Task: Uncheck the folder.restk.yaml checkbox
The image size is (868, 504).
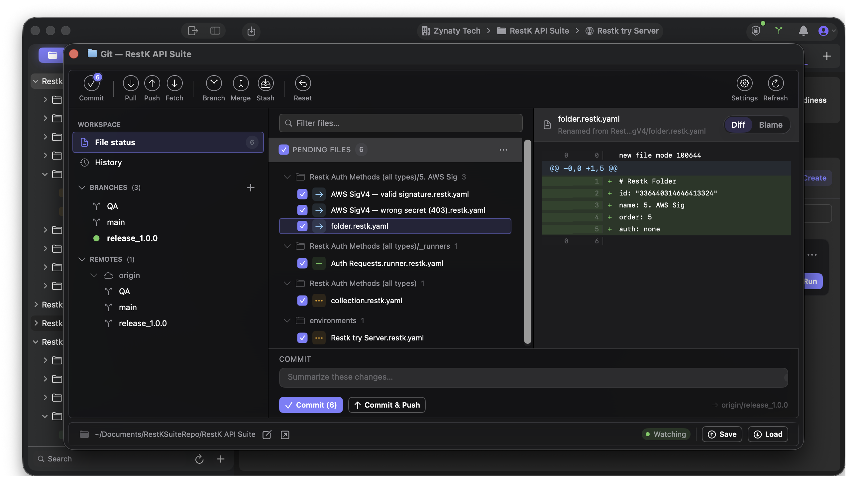Action: tap(302, 226)
